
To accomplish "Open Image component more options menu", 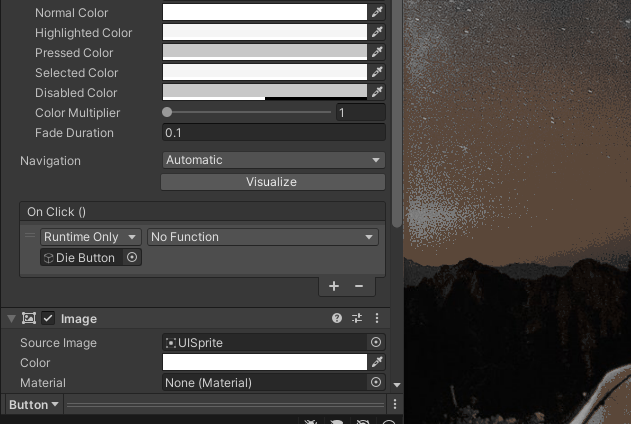I will [377, 318].
